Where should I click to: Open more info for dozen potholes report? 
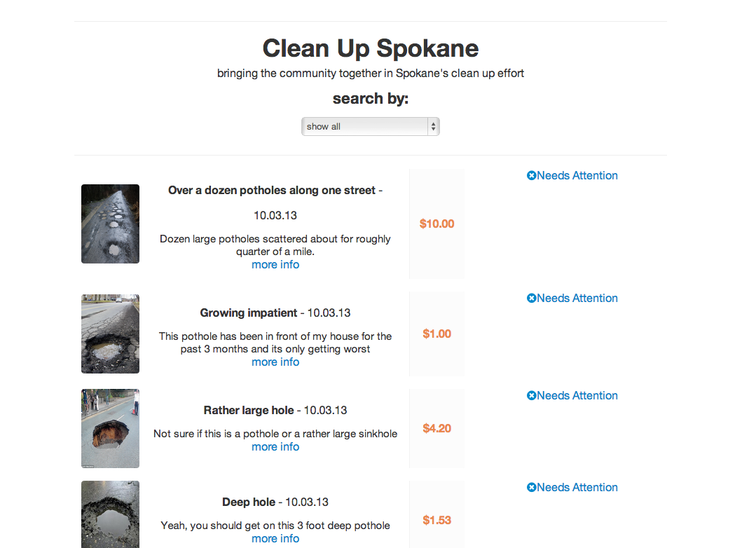[x=275, y=265]
